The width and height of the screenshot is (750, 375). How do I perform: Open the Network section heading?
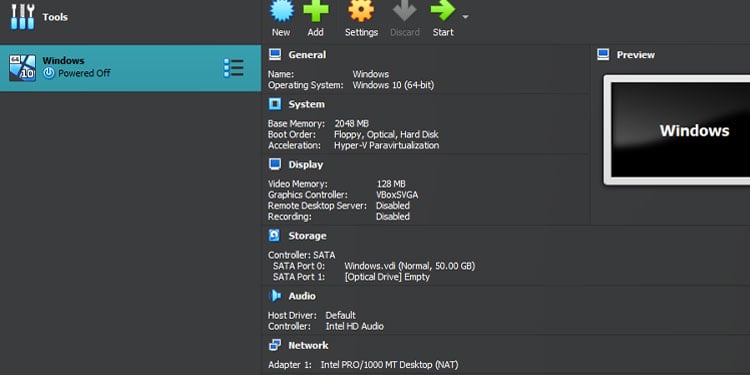pyautogui.click(x=308, y=345)
